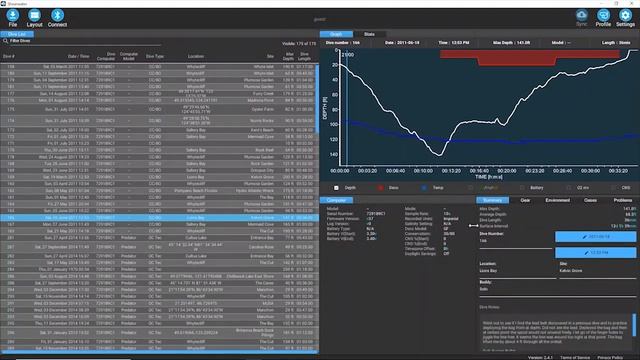Open the Terms of Service link
Screen dimensions: 640x360
[x=575, y=358]
